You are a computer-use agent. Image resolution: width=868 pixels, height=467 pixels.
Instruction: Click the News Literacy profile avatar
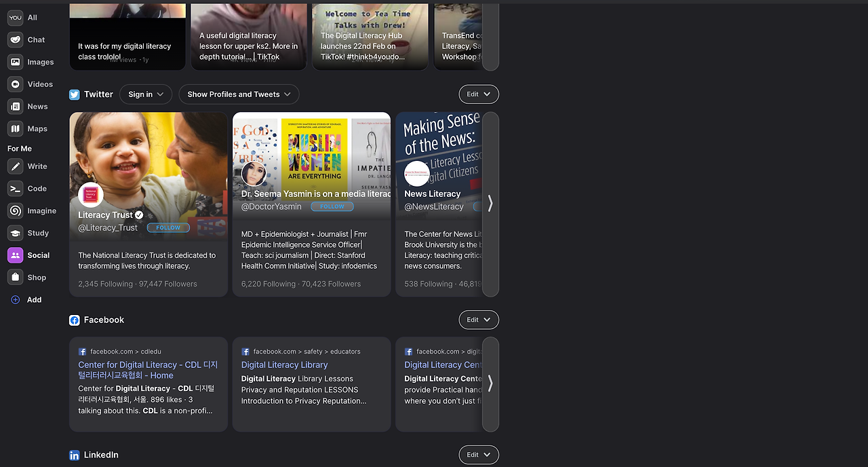417,174
